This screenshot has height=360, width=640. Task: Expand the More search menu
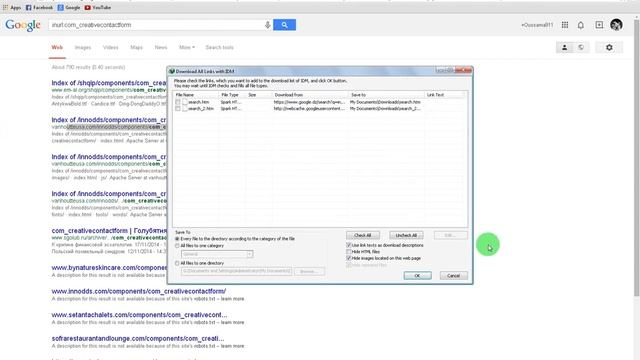(187, 47)
